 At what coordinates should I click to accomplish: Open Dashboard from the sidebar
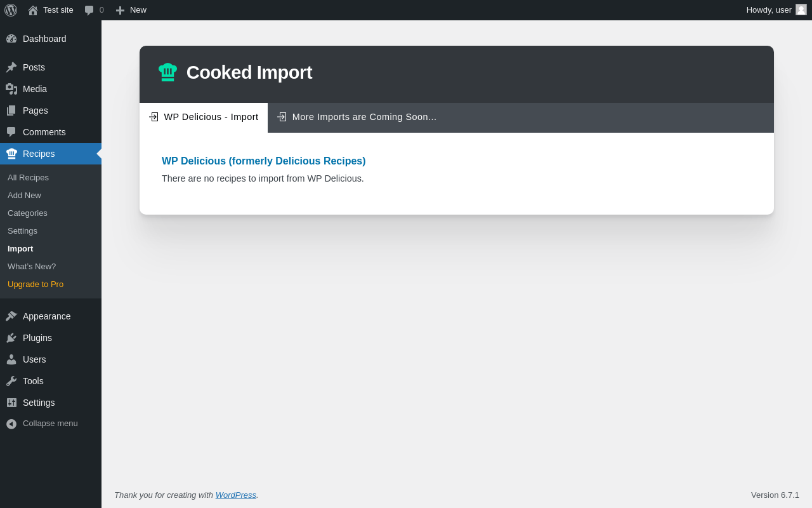tap(44, 39)
